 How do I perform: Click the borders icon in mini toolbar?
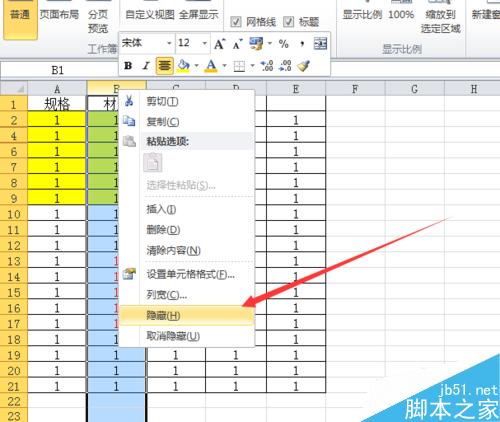[239, 66]
